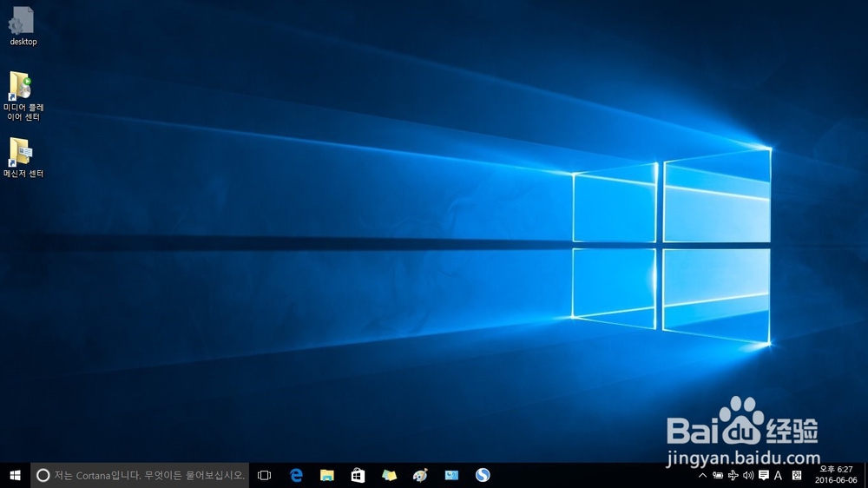The height and width of the screenshot is (488, 868).
Task: Open the volume control tray icon
Action: tap(748, 475)
